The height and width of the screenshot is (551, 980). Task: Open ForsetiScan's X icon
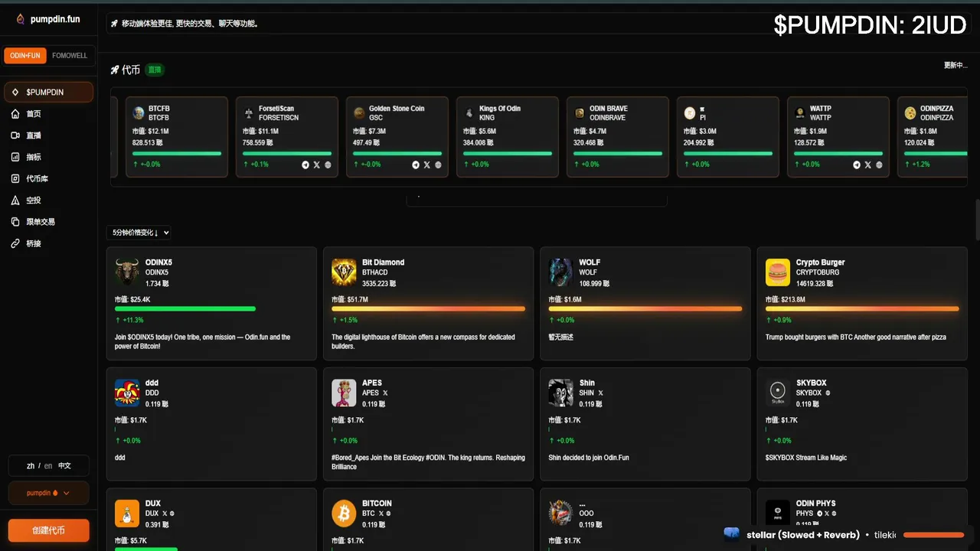click(317, 165)
